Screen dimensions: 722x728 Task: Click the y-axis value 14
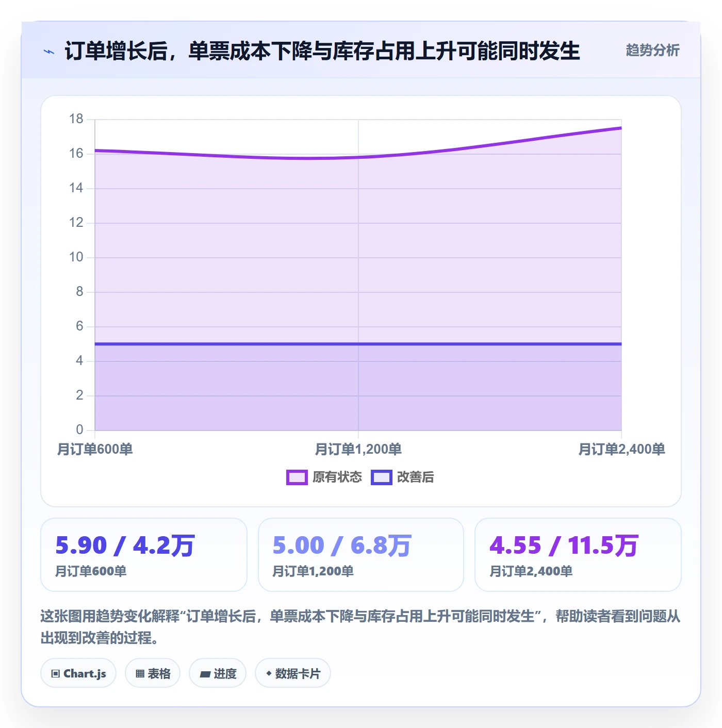(76, 188)
